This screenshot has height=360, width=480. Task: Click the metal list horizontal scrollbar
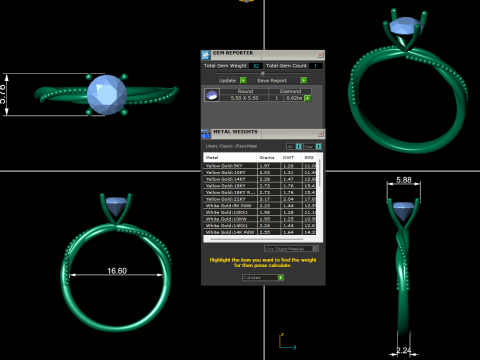tap(257, 239)
